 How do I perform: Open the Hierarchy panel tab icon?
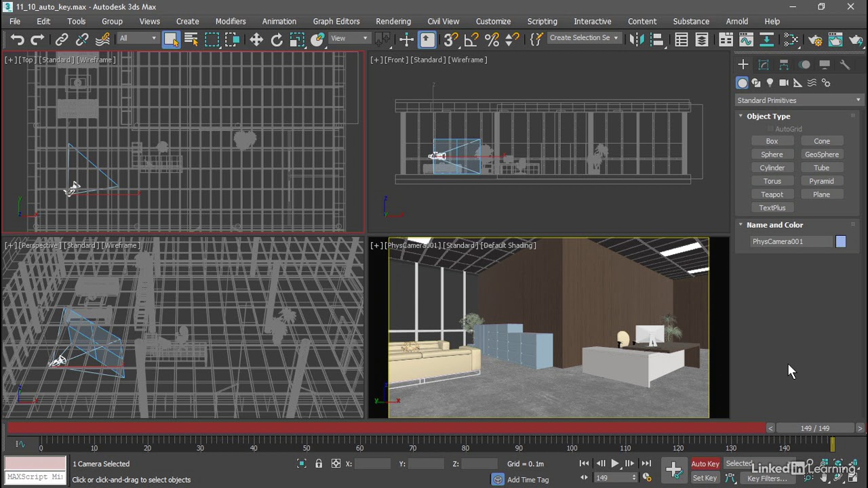pyautogui.click(x=784, y=64)
